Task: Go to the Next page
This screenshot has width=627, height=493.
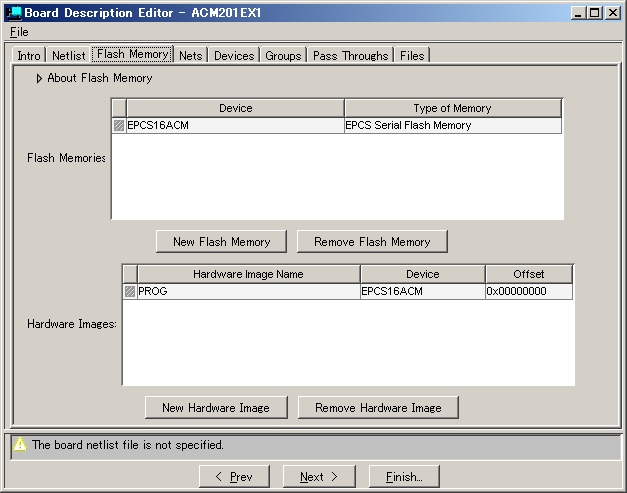Action: (319, 477)
